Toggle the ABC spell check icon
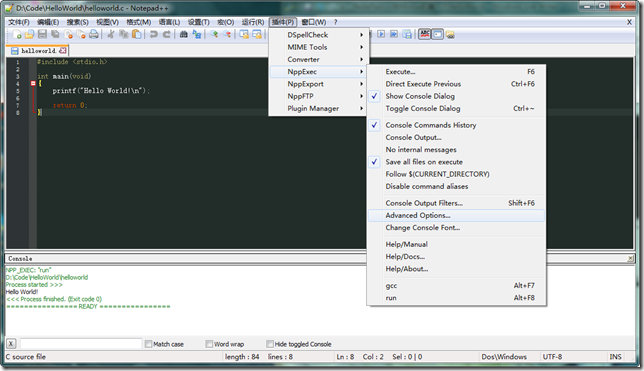This screenshot has width=644, height=371. (424, 35)
